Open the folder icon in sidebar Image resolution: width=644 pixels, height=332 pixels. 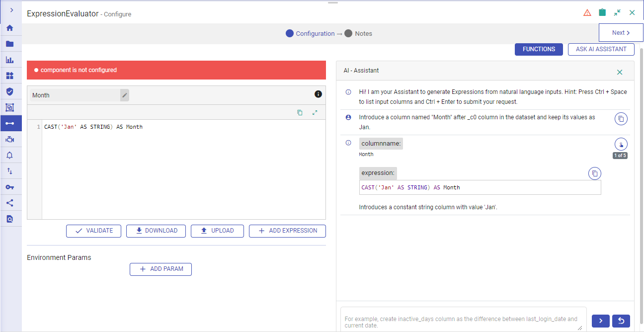[10, 44]
